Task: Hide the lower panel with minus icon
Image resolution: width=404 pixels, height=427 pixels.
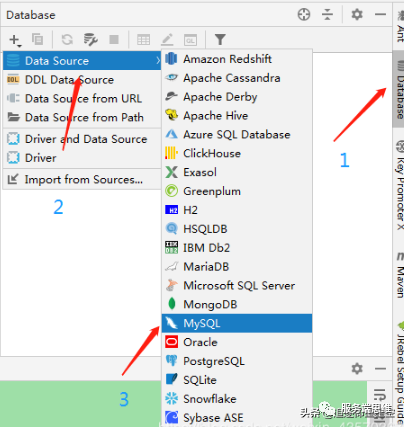Action: 380,369
